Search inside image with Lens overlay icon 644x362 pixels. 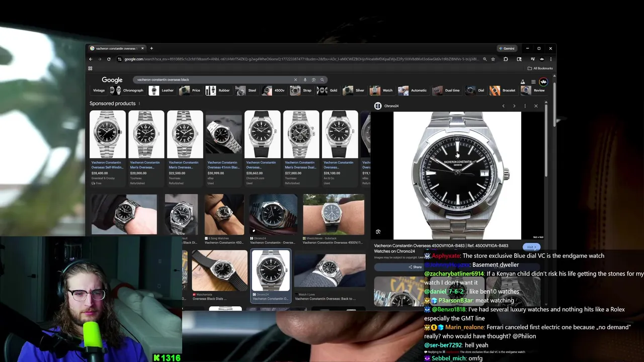[378, 232]
